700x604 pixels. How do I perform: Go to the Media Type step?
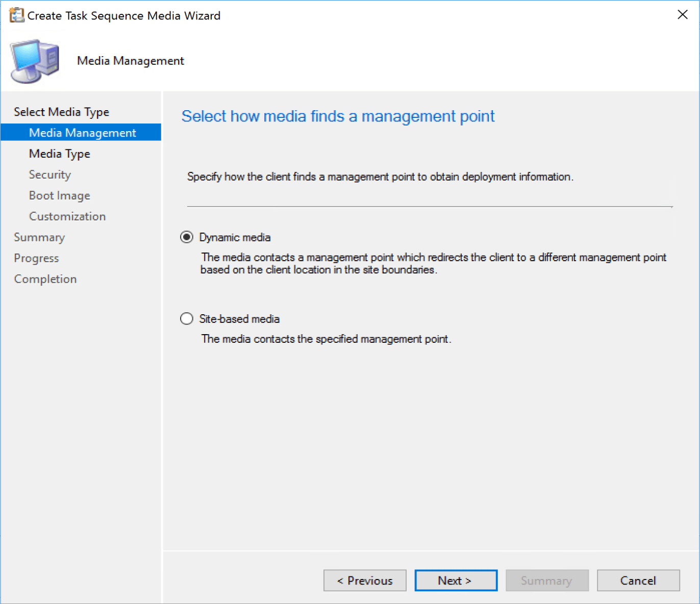(x=60, y=154)
